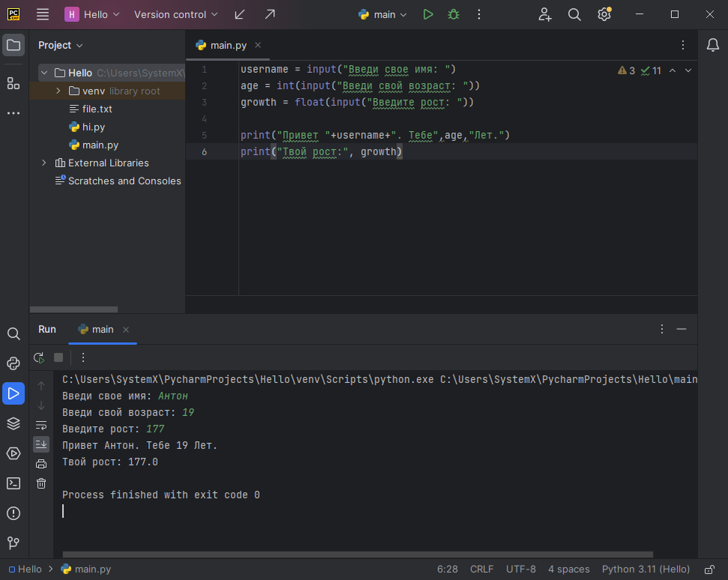Click the Hello breadcrumb in the status bar
The height and width of the screenshot is (580, 728).
(25, 570)
